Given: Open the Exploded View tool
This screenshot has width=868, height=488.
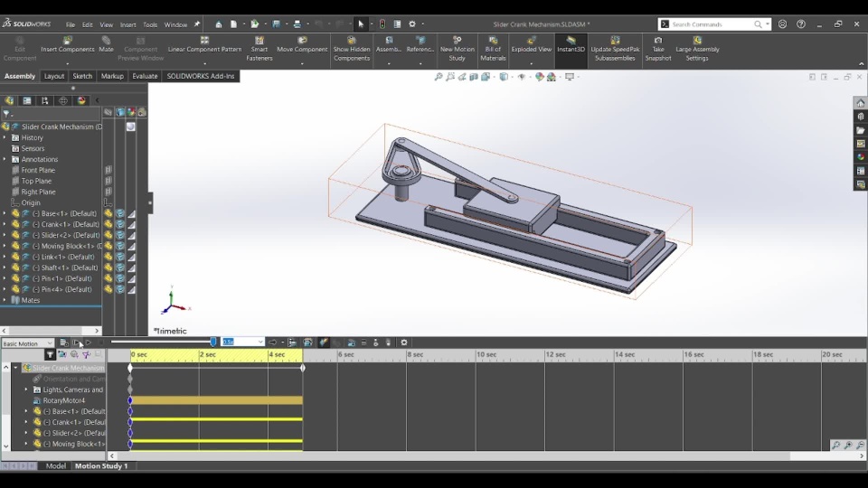Looking at the screenshot, I should pos(531,44).
